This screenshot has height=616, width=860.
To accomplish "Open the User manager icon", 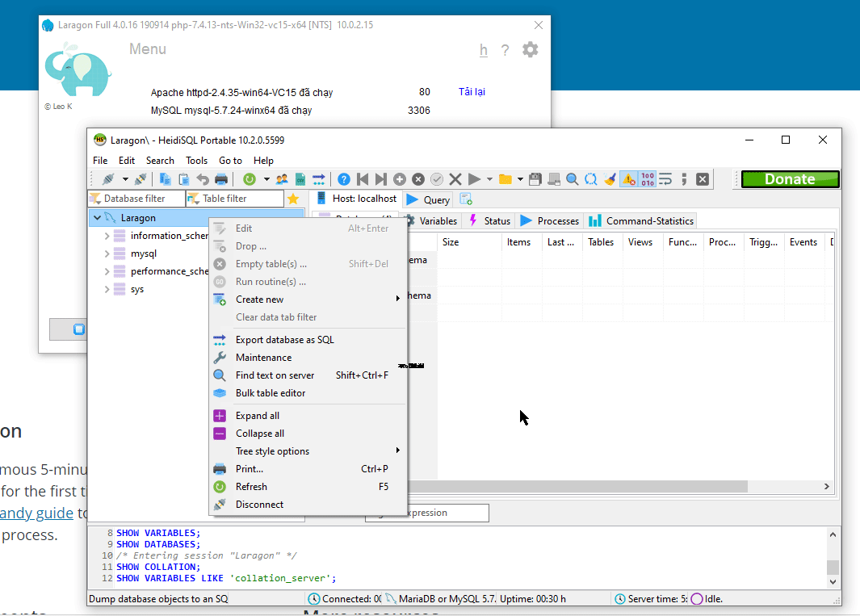I will click(x=282, y=178).
